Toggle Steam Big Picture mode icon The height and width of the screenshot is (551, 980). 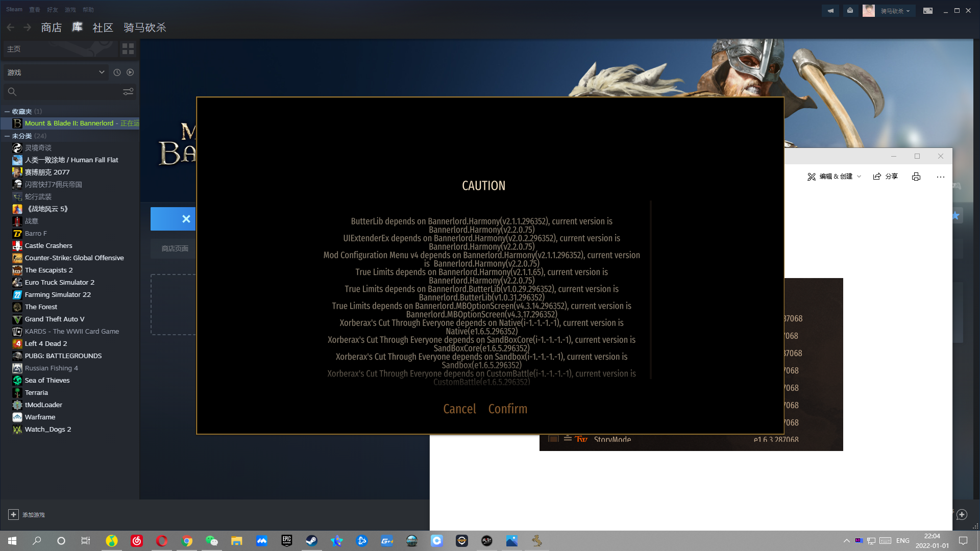click(x=928, y=11)
